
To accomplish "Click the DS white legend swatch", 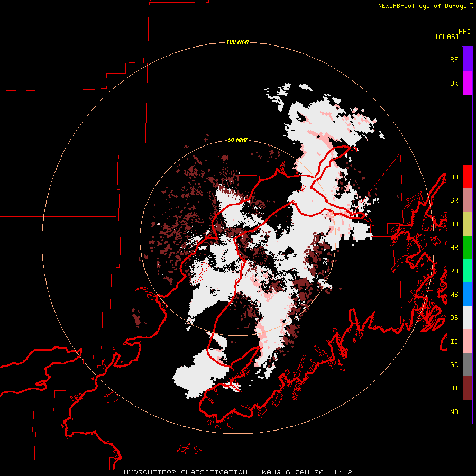I will click(x=467, y=317).
